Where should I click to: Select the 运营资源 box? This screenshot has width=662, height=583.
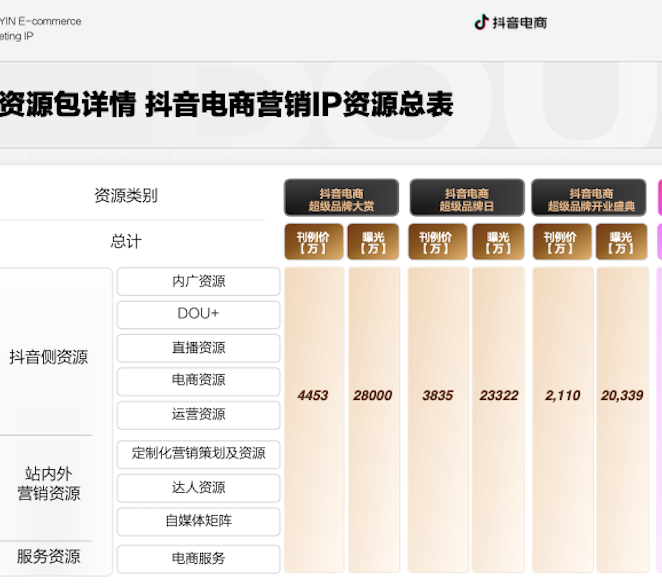198,414
